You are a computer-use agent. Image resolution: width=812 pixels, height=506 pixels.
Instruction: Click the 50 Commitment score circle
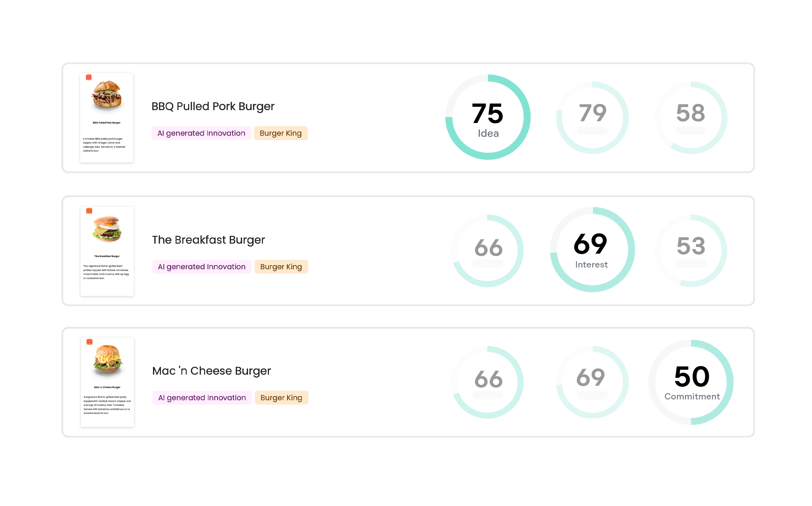tap(691, 382)
